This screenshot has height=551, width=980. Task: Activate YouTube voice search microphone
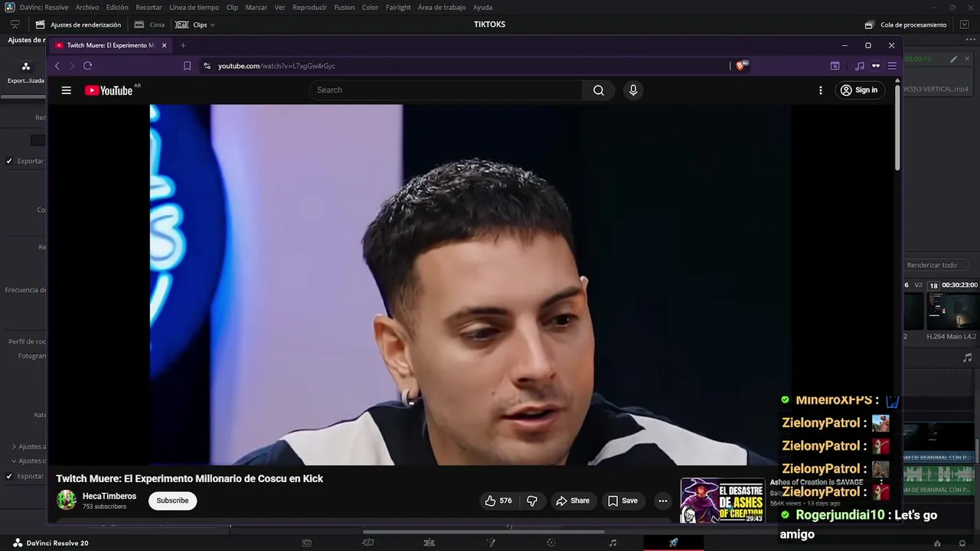click(633, 90)
